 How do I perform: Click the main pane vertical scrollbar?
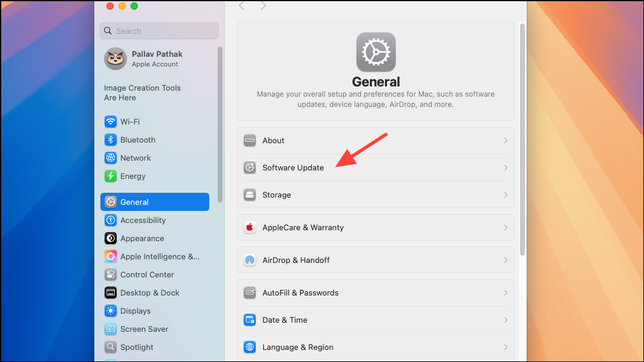(x=522, y=140)
